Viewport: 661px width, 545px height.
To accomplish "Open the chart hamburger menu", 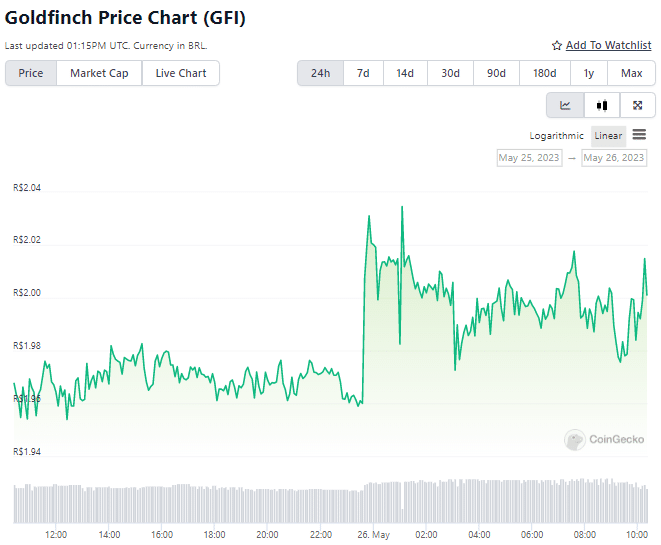I will tap(639, 135).
